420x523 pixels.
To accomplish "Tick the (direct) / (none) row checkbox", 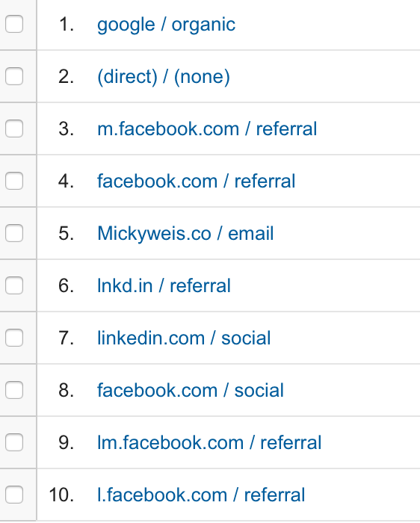I will [x=14, y=76].
